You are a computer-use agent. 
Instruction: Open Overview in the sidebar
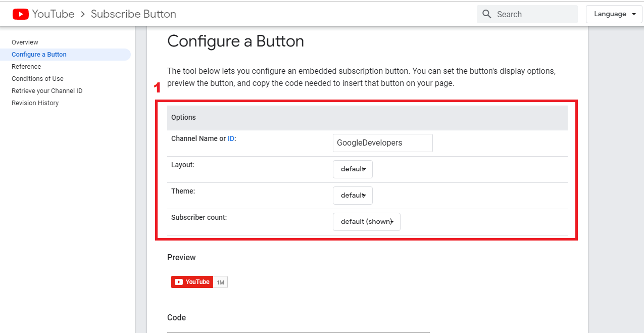click(25, 42)
